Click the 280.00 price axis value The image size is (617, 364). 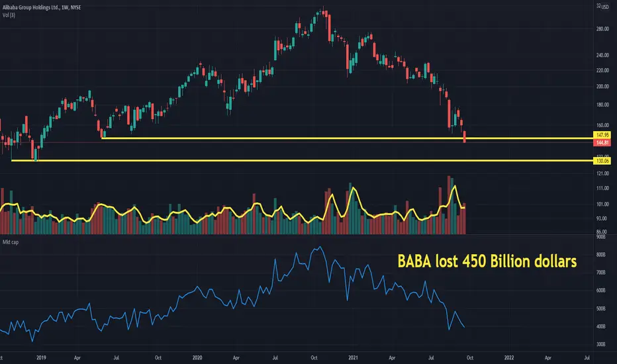[x=602, y=28]
